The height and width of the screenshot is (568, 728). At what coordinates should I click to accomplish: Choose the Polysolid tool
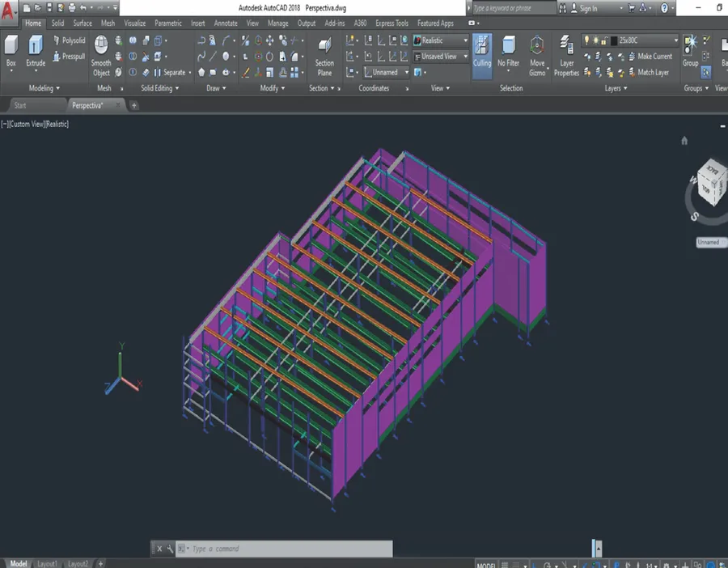click(70, 40)
